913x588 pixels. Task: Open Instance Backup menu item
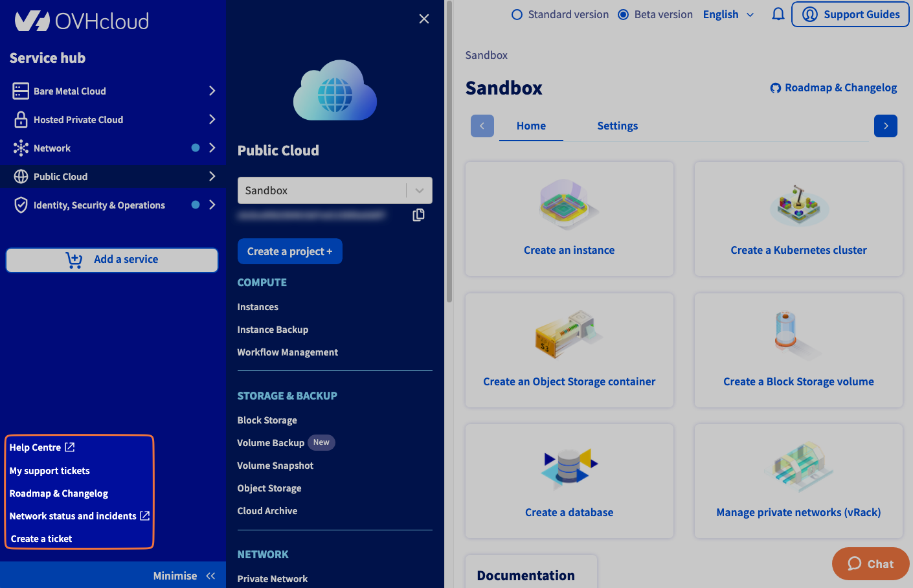273,330
